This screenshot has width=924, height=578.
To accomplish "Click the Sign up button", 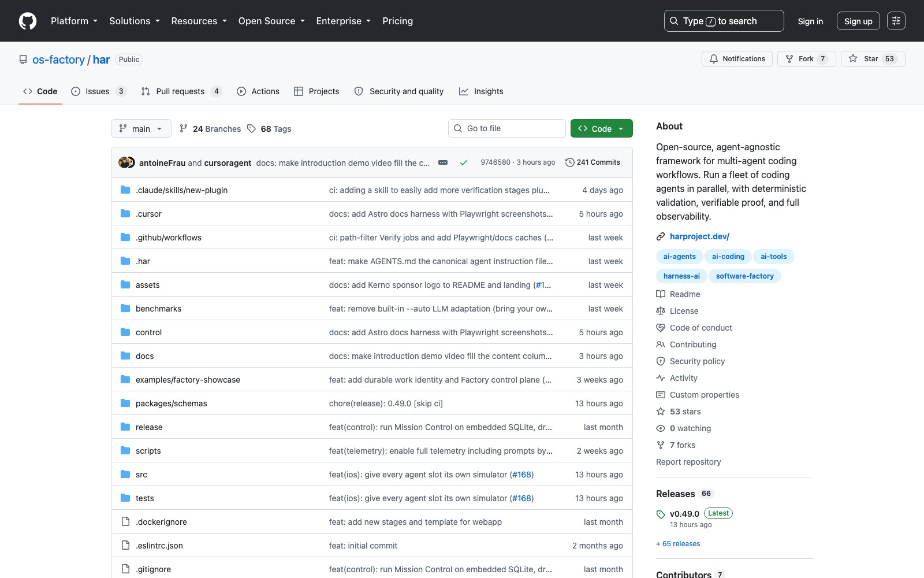I will pos(858,21).
